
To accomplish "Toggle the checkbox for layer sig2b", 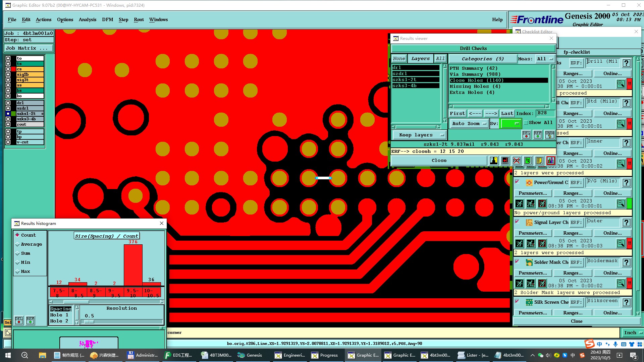I will (8, 74).
